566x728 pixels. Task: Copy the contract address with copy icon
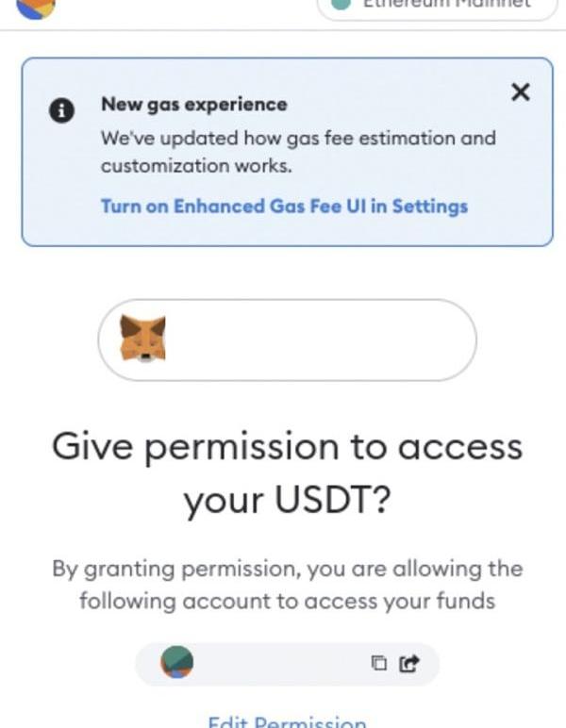pos(379,663)
